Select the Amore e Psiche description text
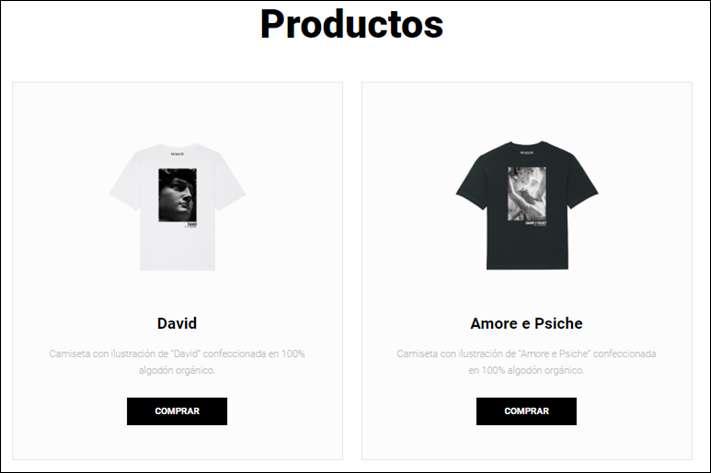 click(x=526, y=362)
